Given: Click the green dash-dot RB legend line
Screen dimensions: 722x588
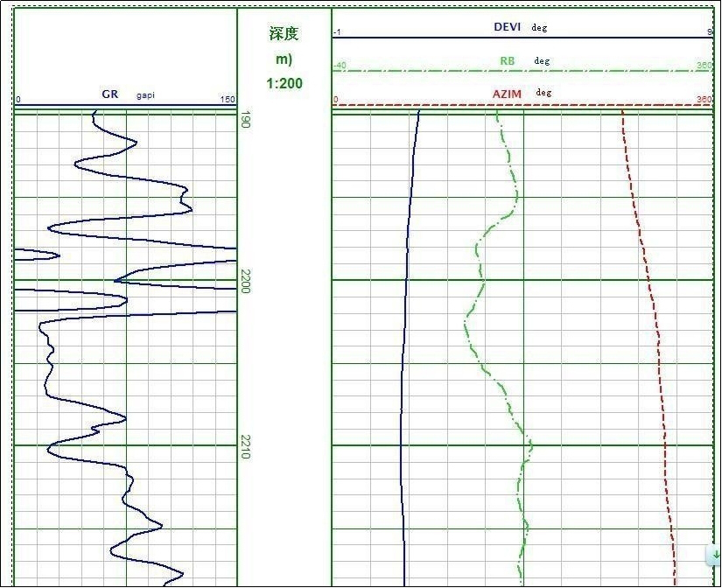Looking at the screenshot, I should tap(522, 71).
